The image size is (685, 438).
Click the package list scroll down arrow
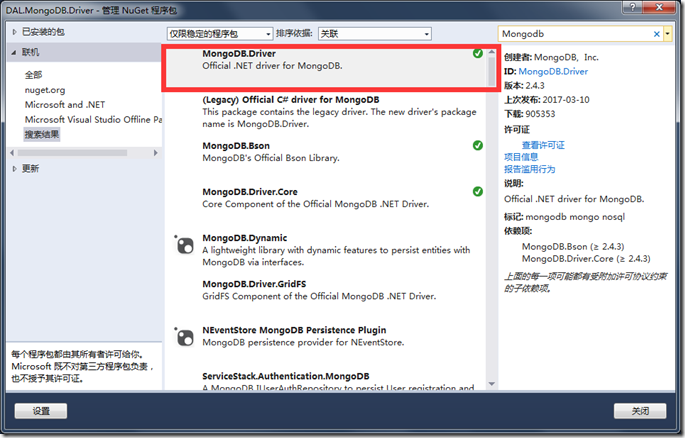click(491, 384)
